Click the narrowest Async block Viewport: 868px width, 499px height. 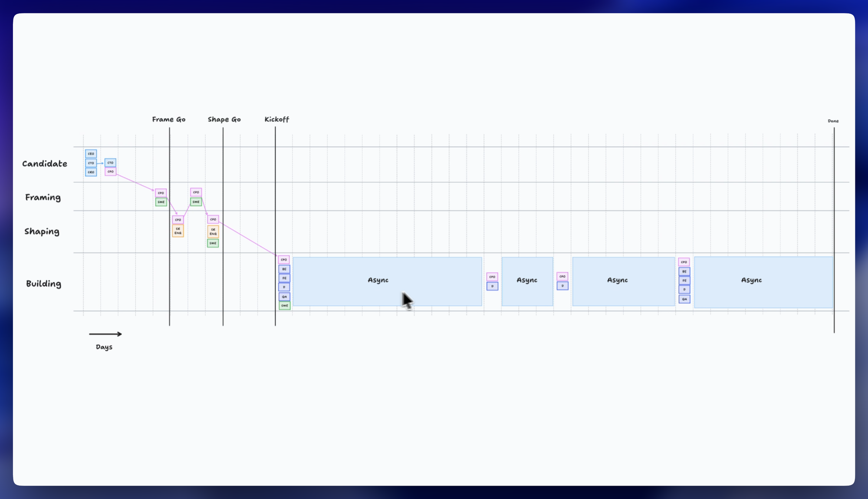click(527, 281)
